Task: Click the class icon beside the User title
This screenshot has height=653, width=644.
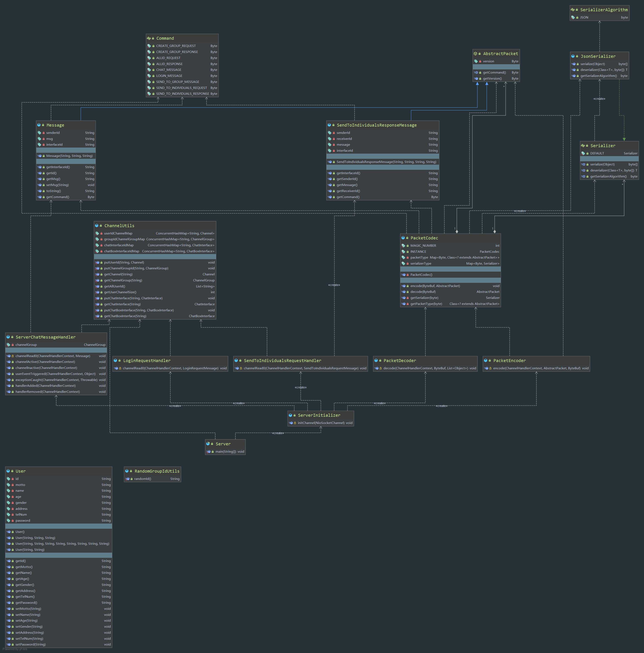Action: (x=8, y=471)
